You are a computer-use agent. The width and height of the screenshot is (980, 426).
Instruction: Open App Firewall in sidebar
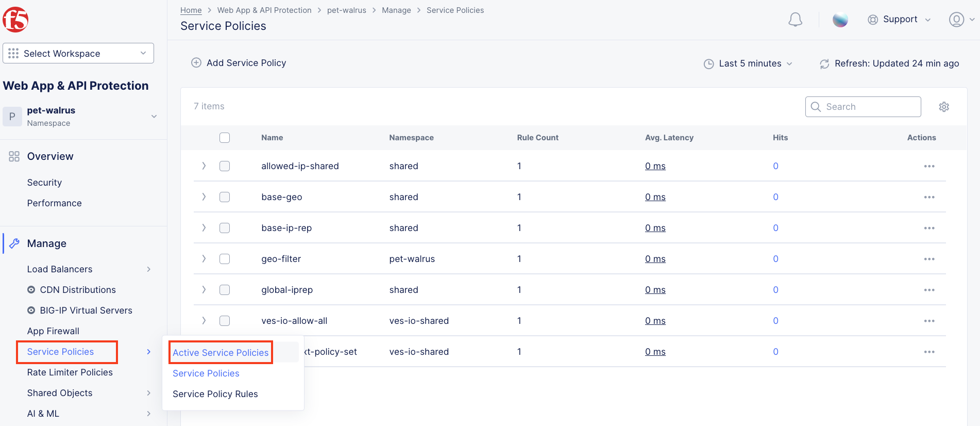point(53,331)
